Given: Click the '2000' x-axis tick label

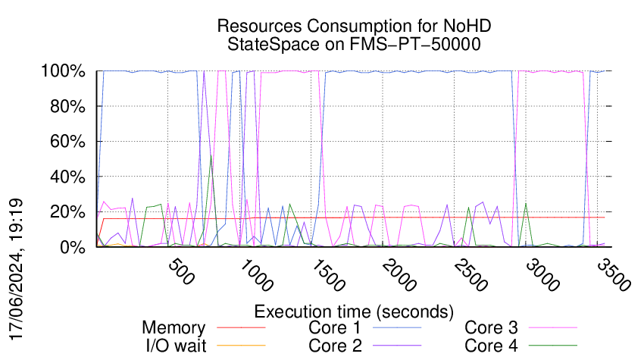Looking at the screenshot, I should click(x=399, y=275).
